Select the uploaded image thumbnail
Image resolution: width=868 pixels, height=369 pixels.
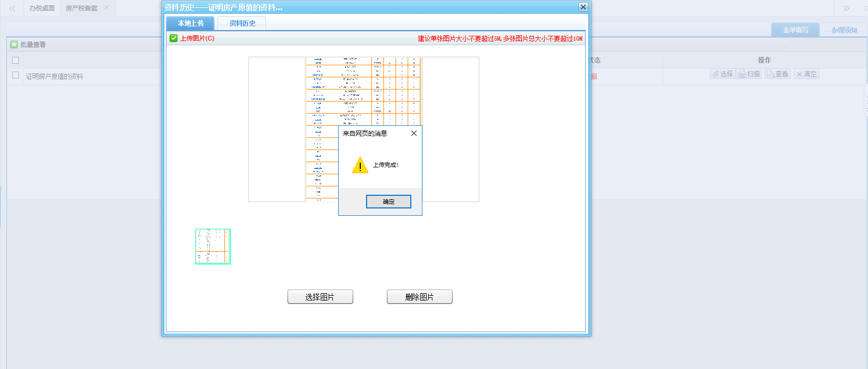click(213, 246)
